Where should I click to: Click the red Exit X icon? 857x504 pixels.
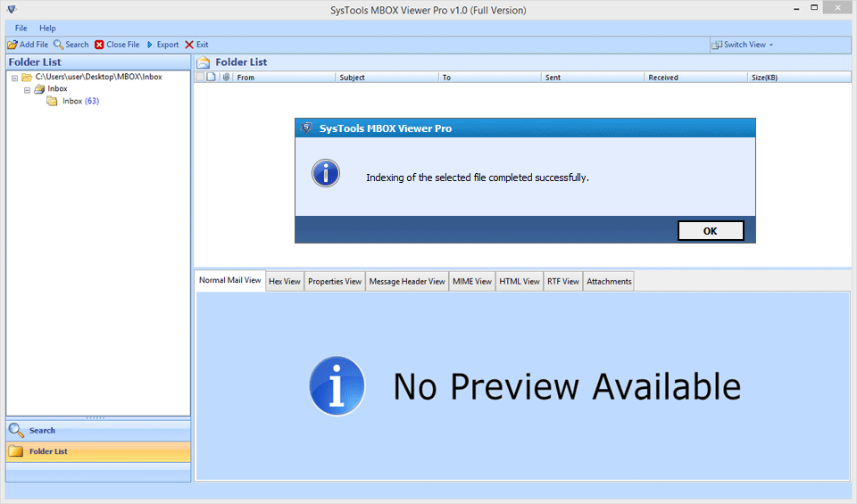tap(189, 45)
